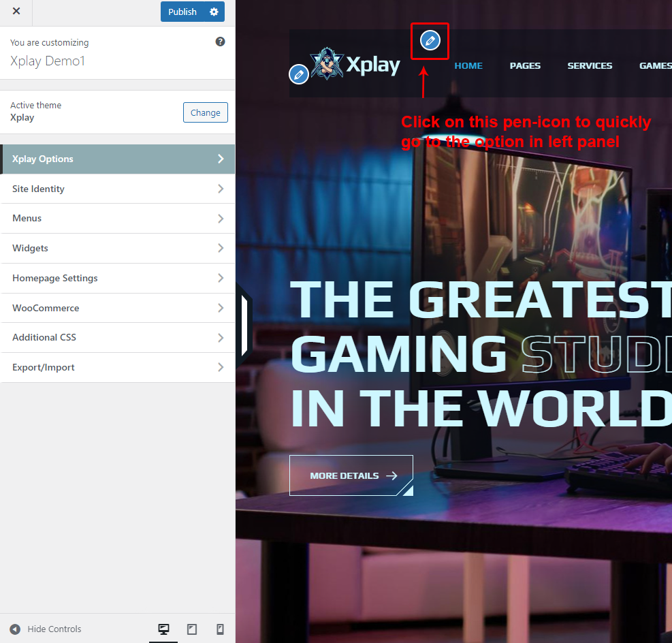Open the Widgets panel
Image resolution: width=672 pixels, height=643 pixels.
click(x=117, y=248)
